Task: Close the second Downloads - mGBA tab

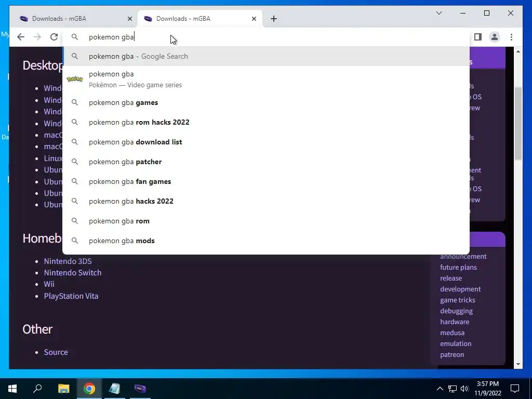Action: (x=254, y=19)
